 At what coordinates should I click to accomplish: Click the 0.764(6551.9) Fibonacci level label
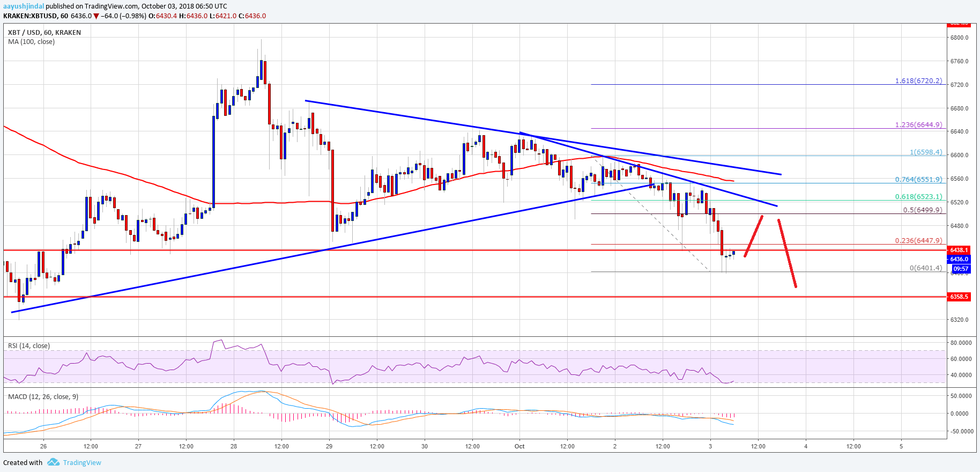918,180
